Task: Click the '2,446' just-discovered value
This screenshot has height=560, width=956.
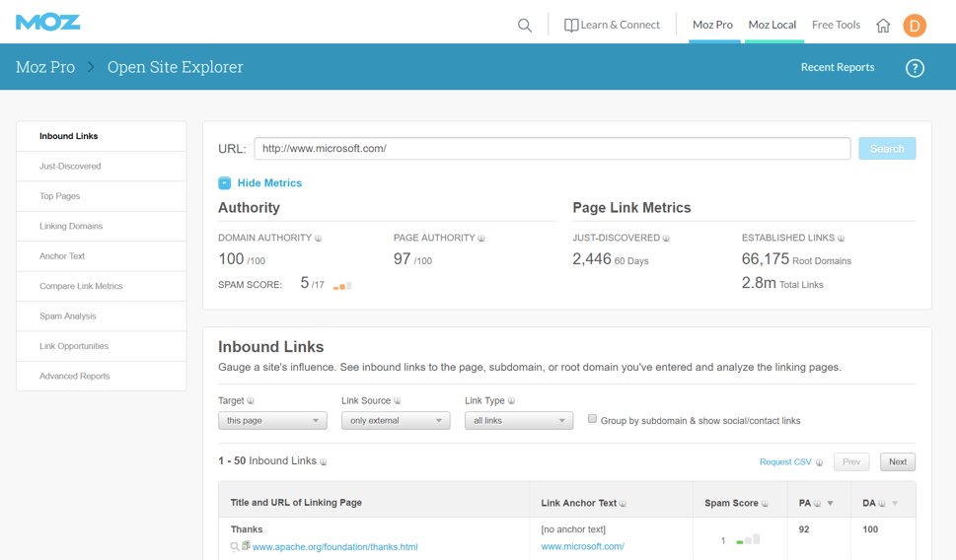Action: click(591, 259)
